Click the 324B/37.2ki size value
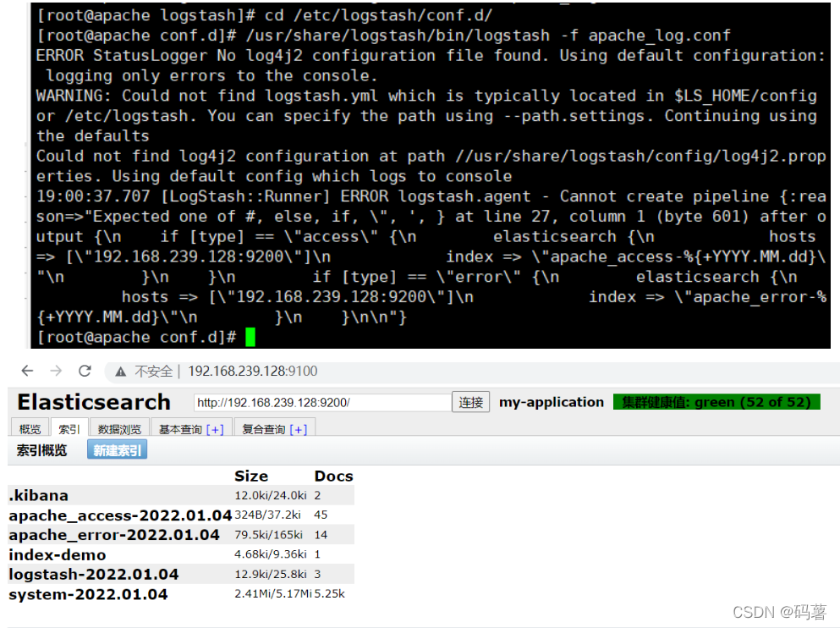This screenshot has height=628, width=840. click(267, 515)
